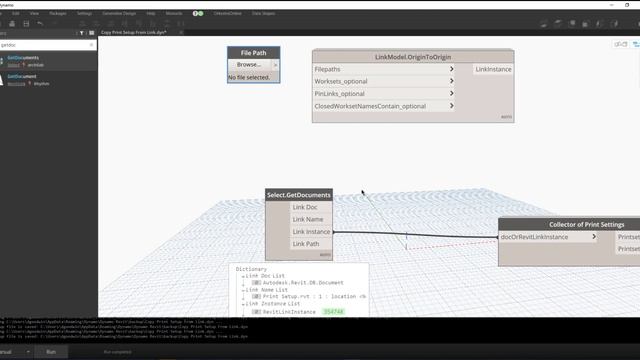Viewport: 640px width, 360px height.
Task: Click lacing indicator in LinkModel.OriginToOrigin node footer
Action: tap(506, 117)
